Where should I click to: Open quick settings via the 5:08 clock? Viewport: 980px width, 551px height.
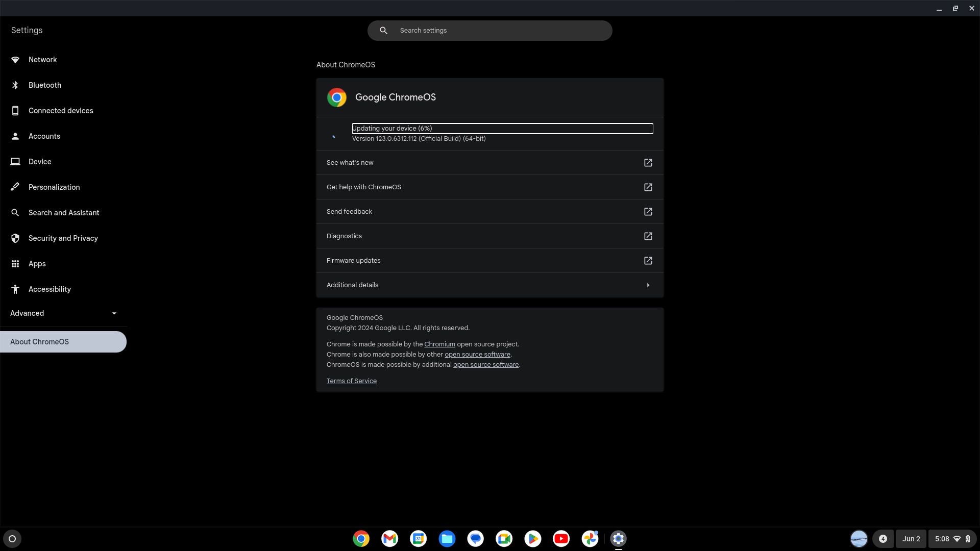coord(952,539)
